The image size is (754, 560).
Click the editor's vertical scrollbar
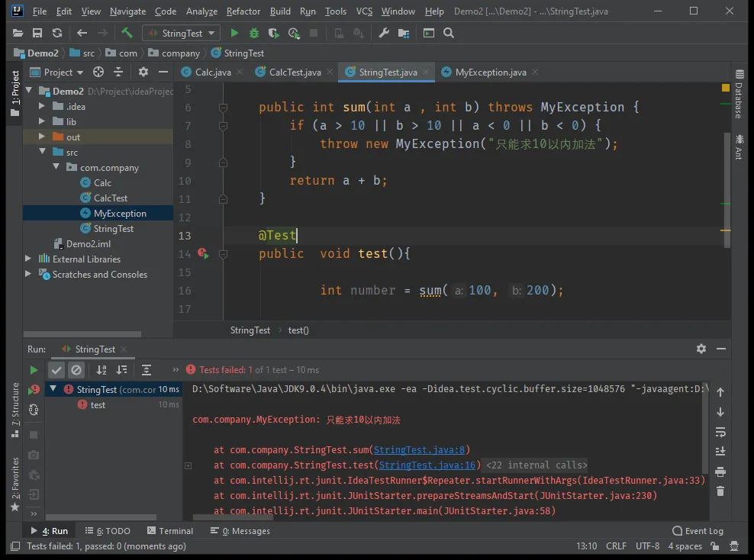click(x=727, y=191)
